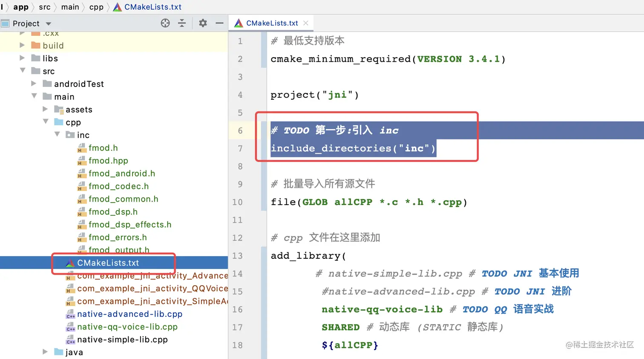The image size is (644, 359).
Task: Click the app breadcrumb item
Action: tap(21, 7)
